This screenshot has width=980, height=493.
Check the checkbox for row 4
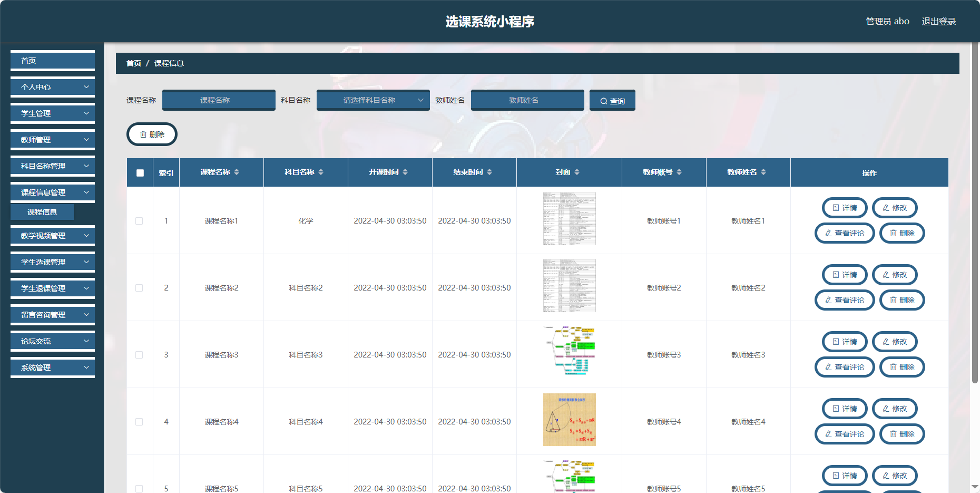(x=139, y=422)
